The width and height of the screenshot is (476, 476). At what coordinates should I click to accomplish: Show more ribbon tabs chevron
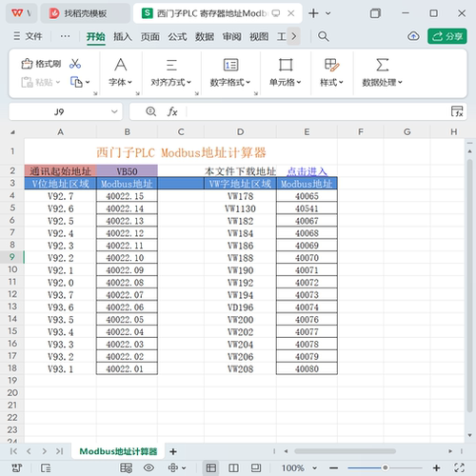[294, 36]
